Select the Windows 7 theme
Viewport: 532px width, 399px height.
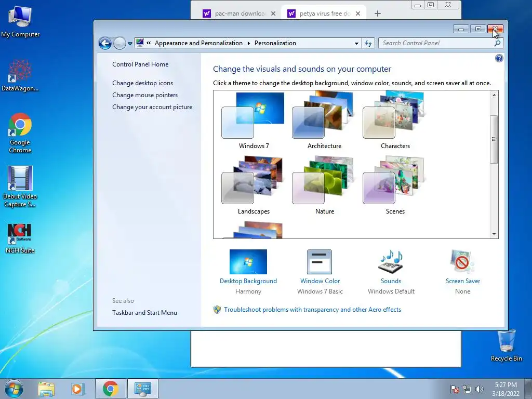(253, 121)
